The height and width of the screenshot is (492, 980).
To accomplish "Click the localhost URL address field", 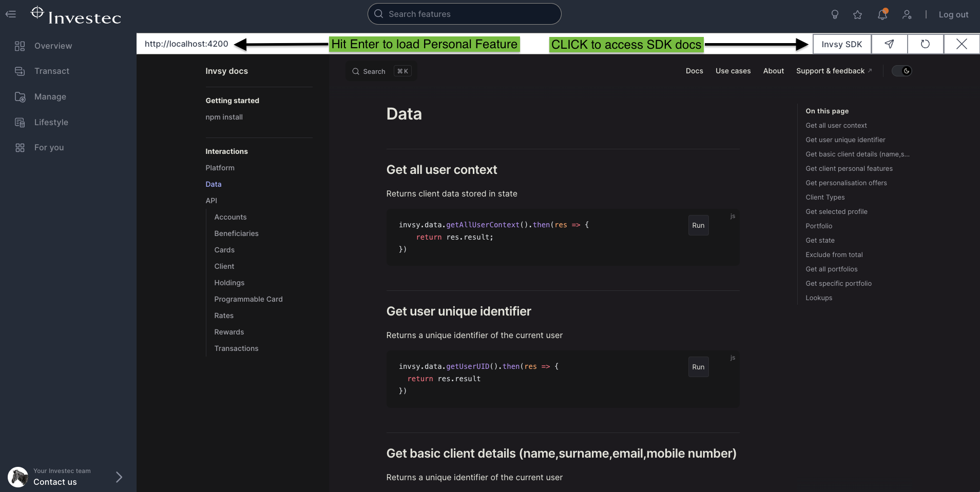I will click(186, 44).
